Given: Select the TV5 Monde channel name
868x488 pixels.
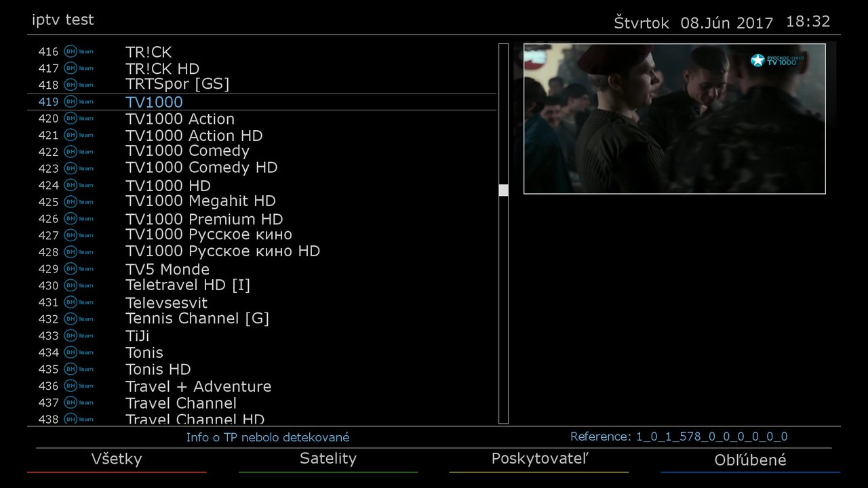Looking at the screenshot, I should (167, 270).
